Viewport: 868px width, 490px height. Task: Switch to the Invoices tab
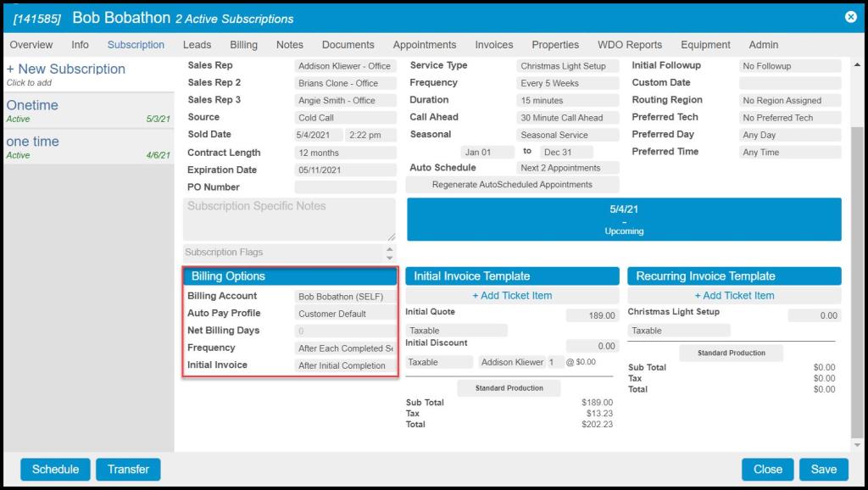pos(493,45)
